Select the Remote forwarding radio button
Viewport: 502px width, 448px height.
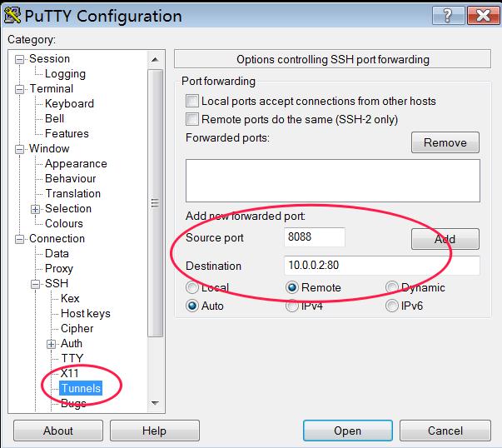[292, 287]
